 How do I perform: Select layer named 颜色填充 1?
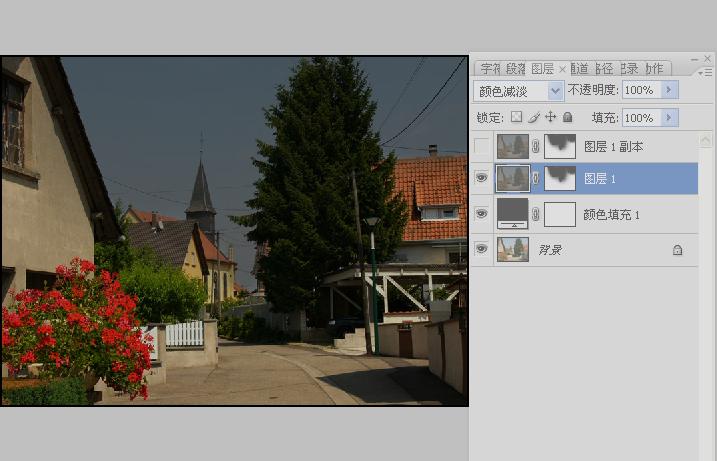611,214
